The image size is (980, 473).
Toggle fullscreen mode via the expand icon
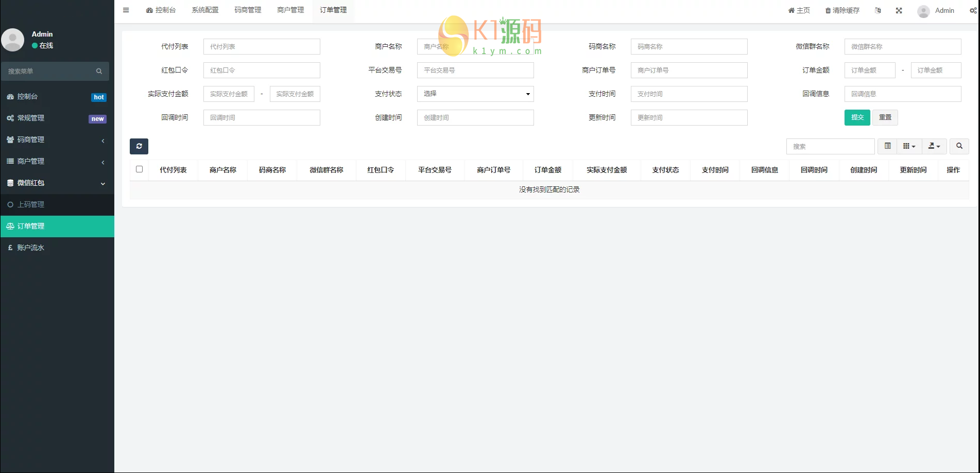pyautogui.click(x=899, y=10)
